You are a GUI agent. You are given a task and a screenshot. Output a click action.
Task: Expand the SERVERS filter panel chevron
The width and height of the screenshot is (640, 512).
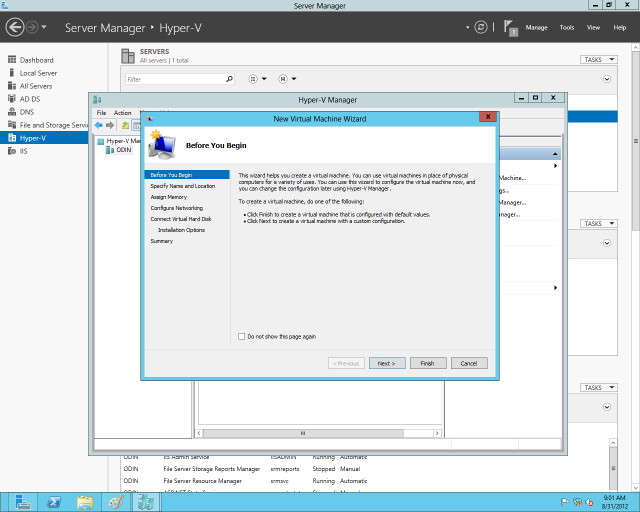607,79
